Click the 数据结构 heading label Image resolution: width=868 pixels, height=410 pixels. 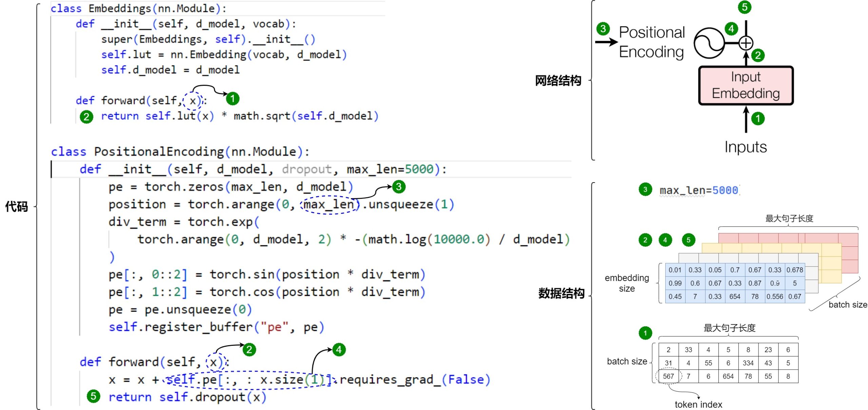click(561, 293)
